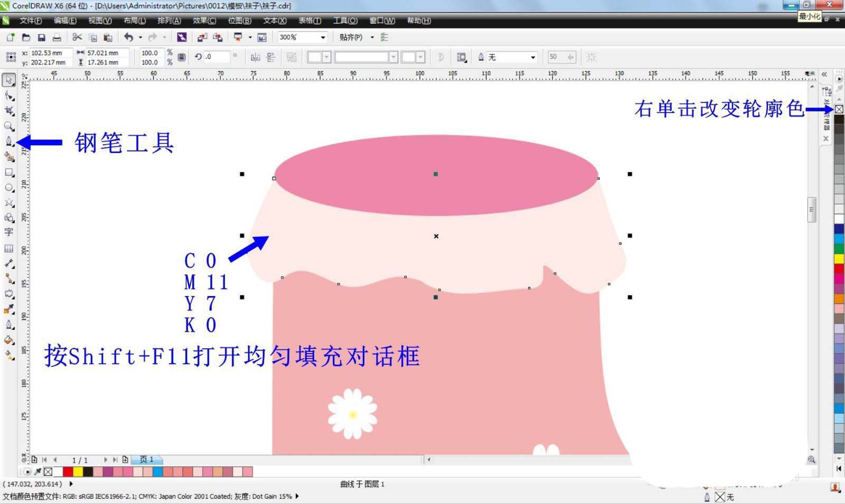Viewport: 845px width, 504px height.
Task: Choose the Ellipse tool
Action: (9, 186)
